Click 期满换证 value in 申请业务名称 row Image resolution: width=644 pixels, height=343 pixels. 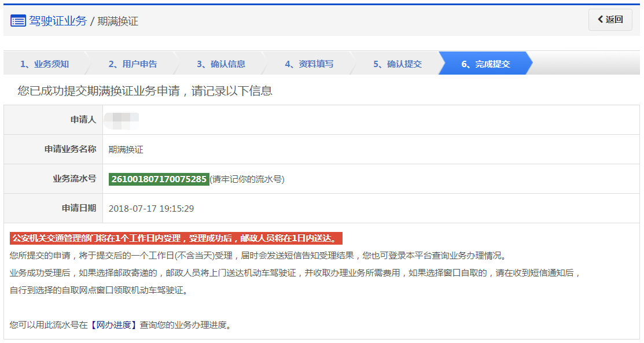126,150
